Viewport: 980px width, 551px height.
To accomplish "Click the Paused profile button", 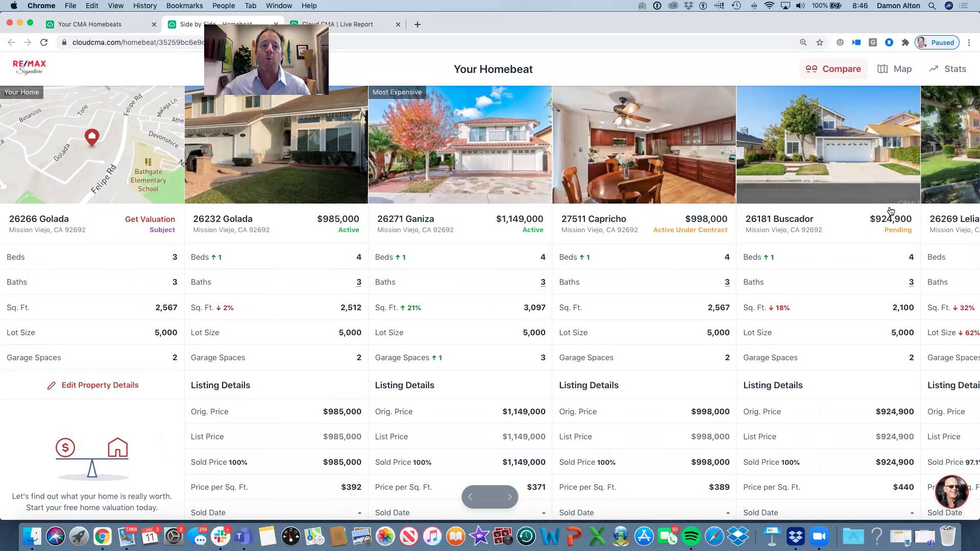I will [937, 42].
